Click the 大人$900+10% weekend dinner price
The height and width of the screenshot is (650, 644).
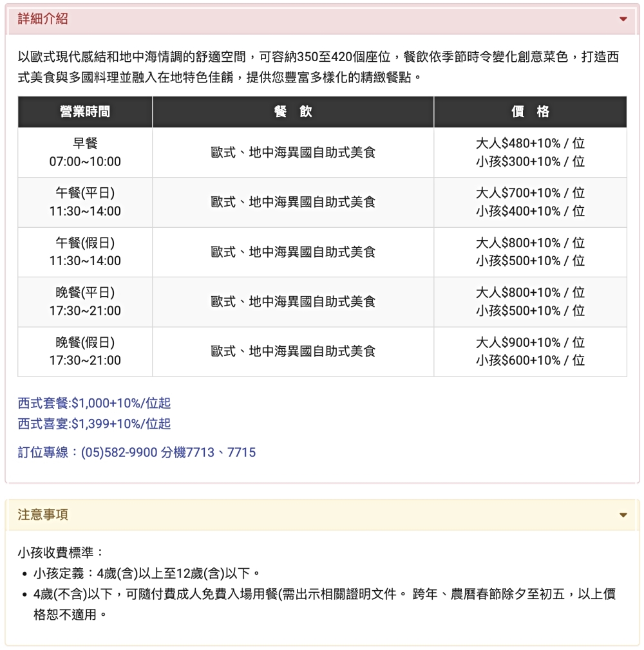pyautogui.click(x=532, y=342)
